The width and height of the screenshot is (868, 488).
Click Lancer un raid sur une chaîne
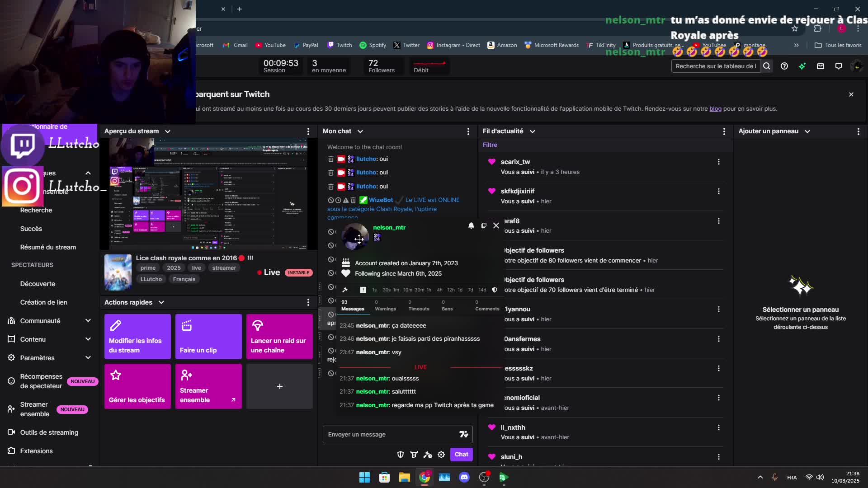(279, 337)
